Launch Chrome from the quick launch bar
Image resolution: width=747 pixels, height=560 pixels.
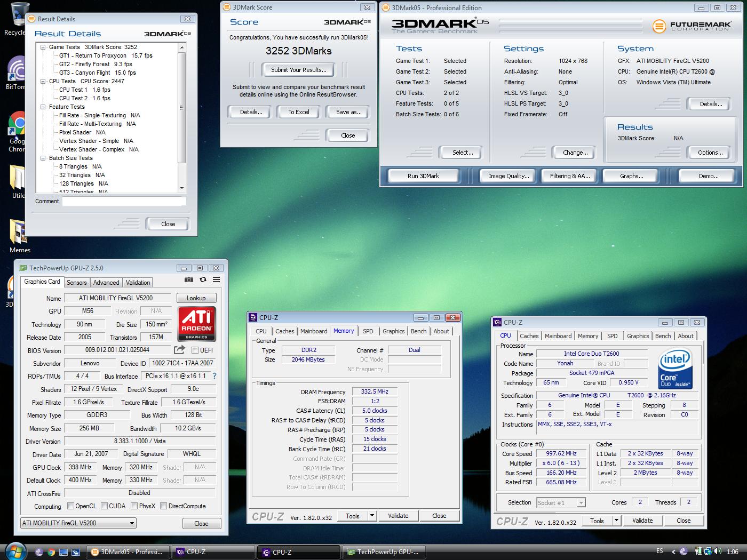(x=51, y=552)
